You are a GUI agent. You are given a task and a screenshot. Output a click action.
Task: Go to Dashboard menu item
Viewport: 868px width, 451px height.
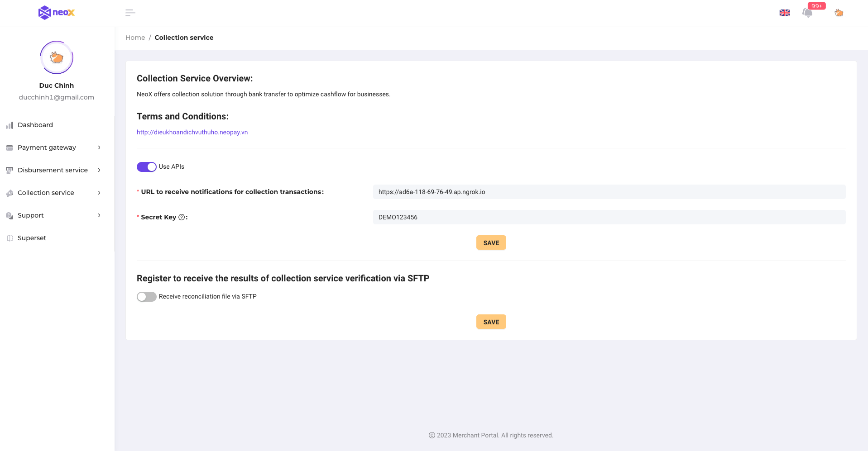coord(35,125)
